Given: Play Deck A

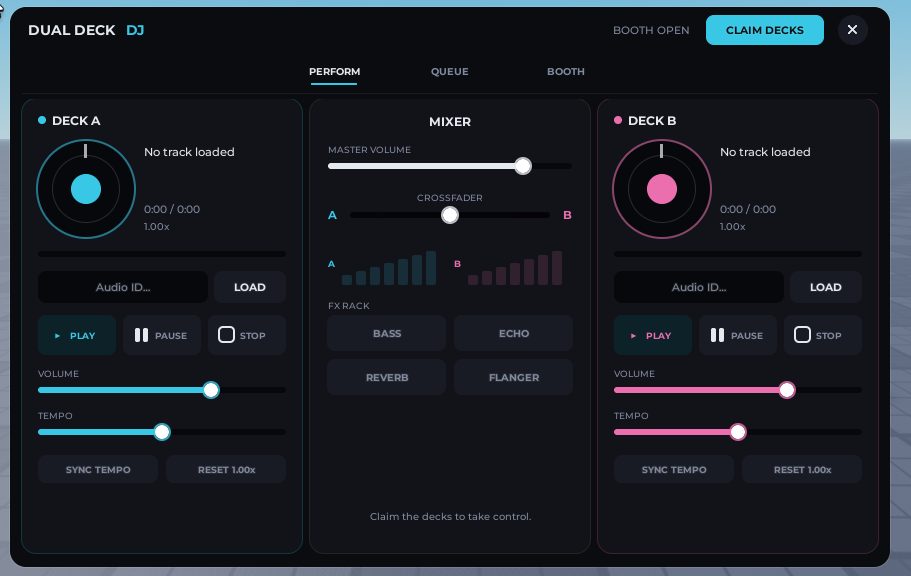Looking at the screenshot, I should click(77, 335).
